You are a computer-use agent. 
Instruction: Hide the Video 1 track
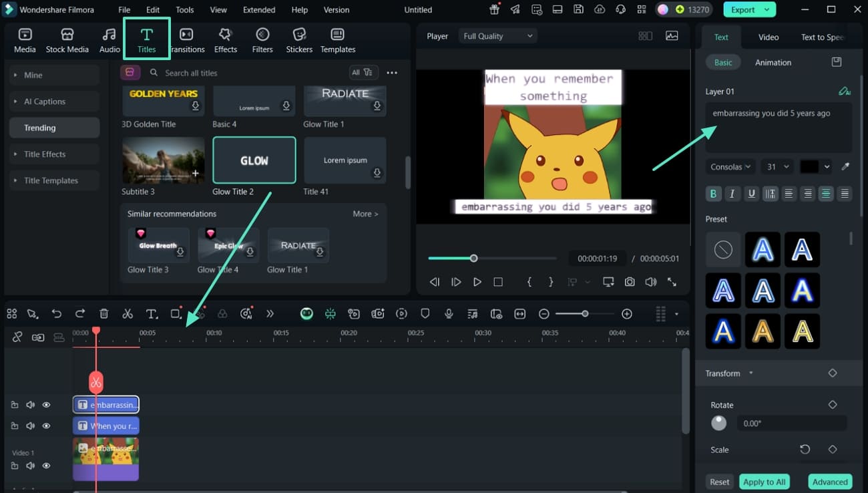pos(46,466)
